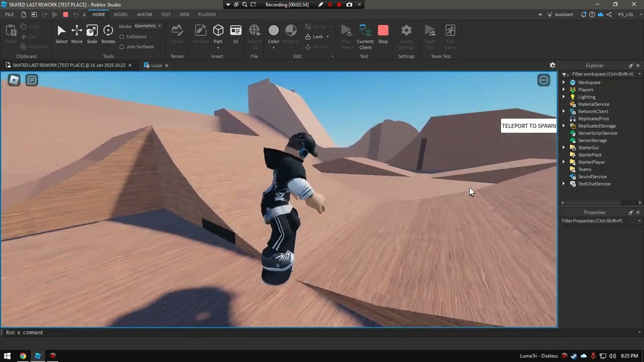Viewport: 644px width, 362px height.
Task: Open the notifications bell
Action: 584,15
